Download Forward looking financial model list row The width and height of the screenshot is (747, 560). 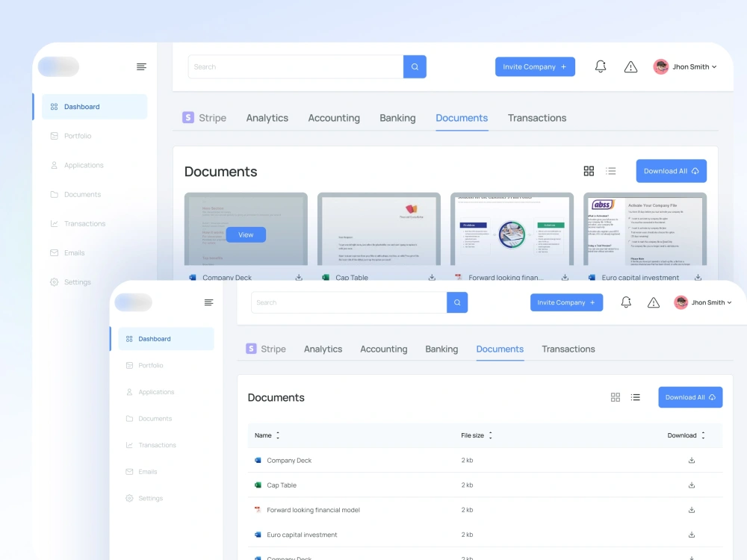691,509
